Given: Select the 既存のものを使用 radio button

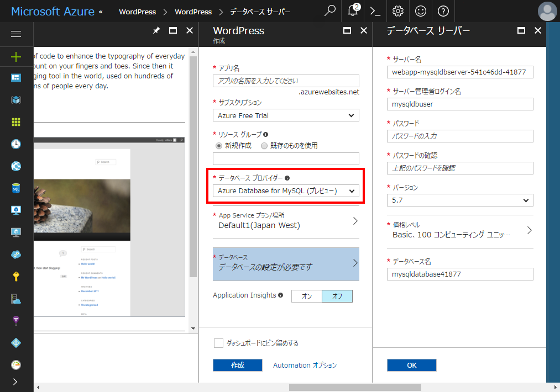Looking at the screenshot, I should [264, 146].
